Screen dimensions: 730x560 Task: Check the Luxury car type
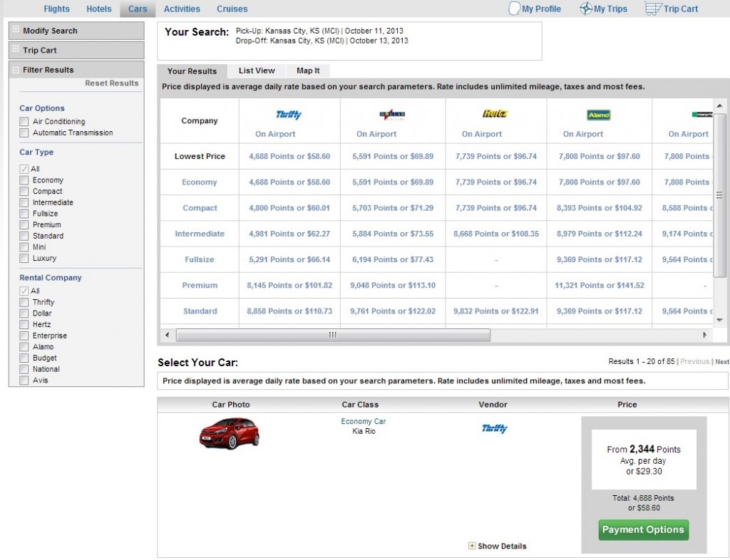24,258
